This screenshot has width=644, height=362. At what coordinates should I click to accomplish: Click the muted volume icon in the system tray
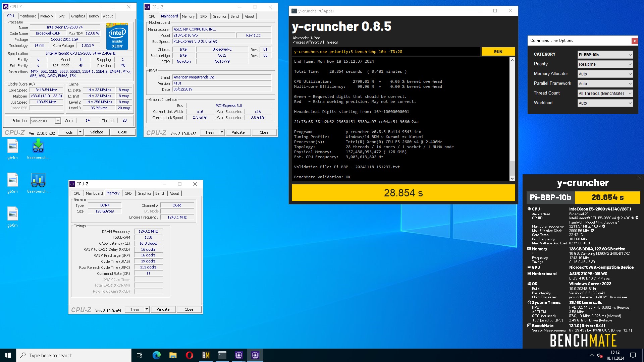pyautogui.click(x=600, y=356)
